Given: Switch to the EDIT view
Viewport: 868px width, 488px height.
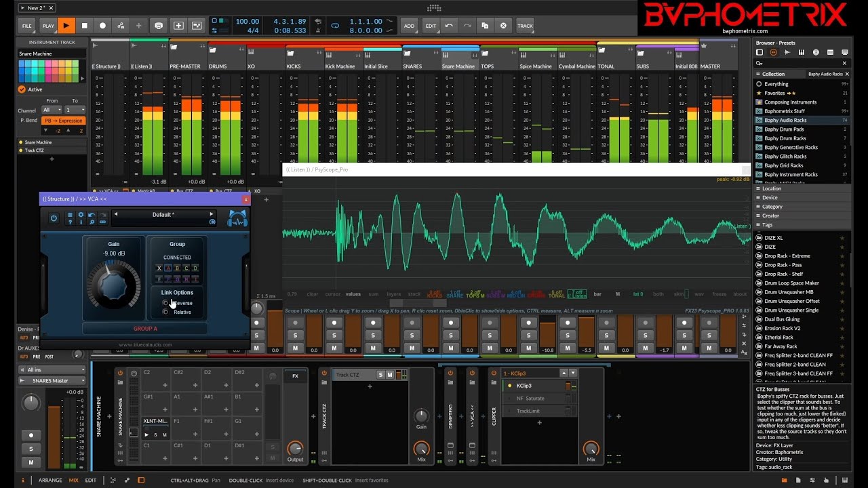Looking at the screenshot, I should coord(90,480).
